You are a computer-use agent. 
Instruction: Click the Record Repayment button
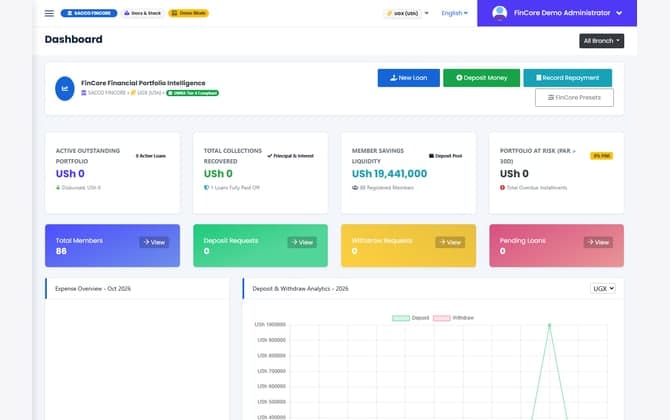[567, 78]
